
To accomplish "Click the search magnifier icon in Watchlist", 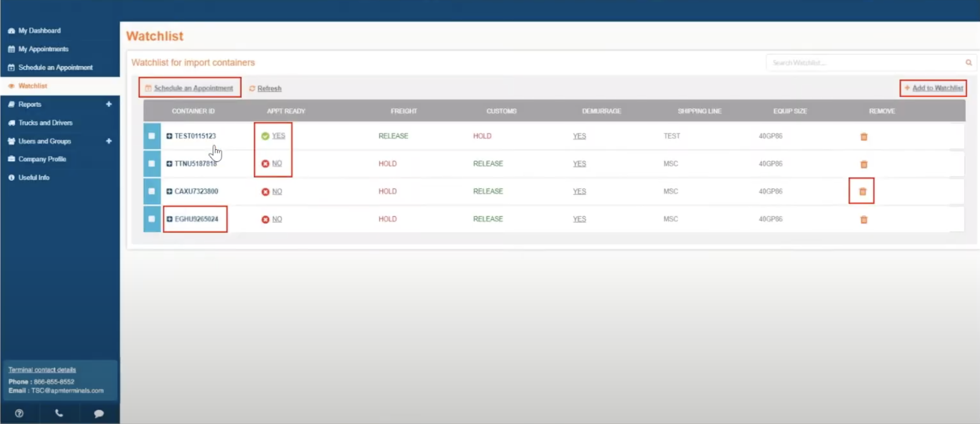I will pos(968,63).
